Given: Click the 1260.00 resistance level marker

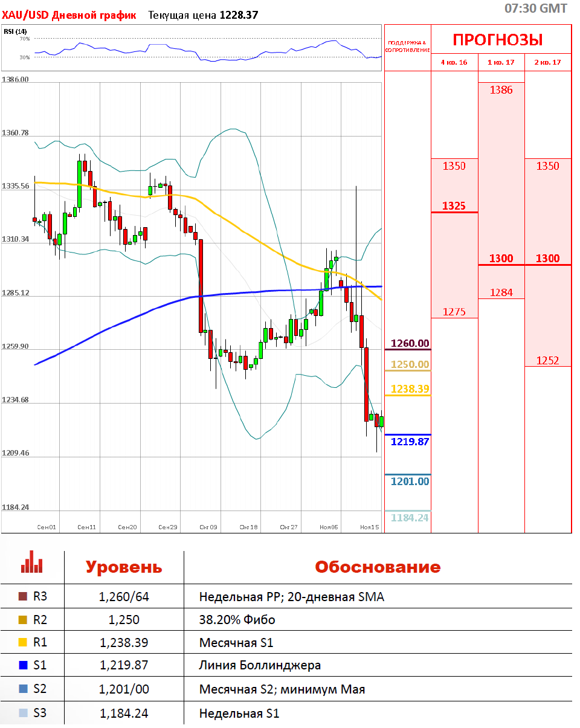Looking at the screenshot, I should coord(410,343).
